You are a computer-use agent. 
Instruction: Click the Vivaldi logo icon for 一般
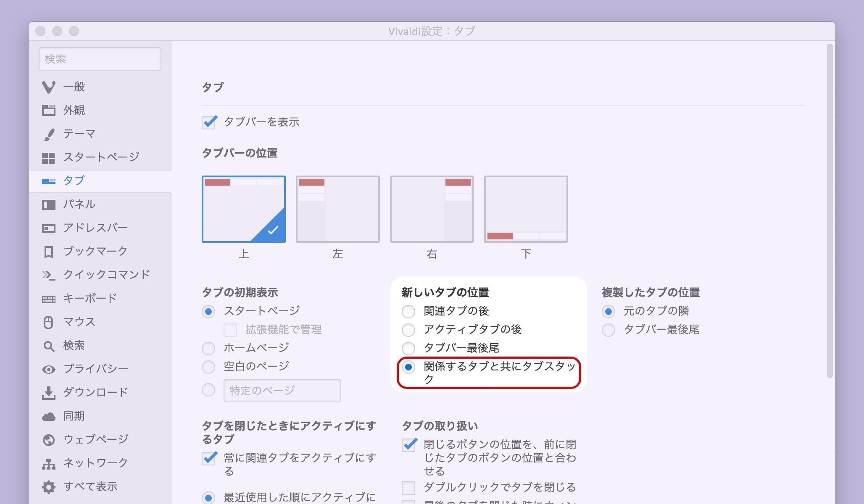(49, 87)
